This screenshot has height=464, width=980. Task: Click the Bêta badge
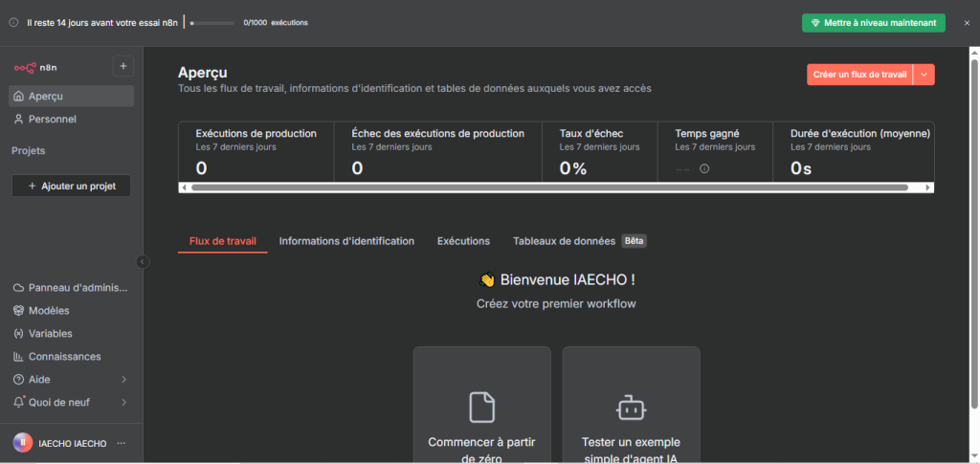[x=634, y=241]
